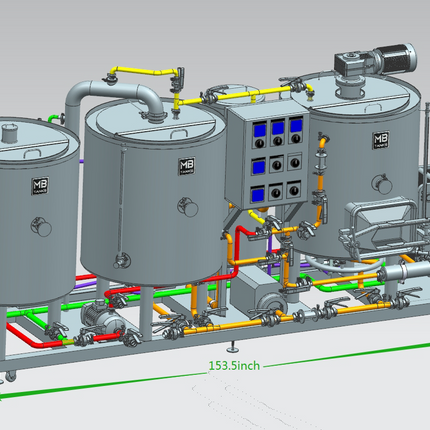Click the MB logo on the middle tank
This screenshot has height=430, width=430.
[187, 166]
